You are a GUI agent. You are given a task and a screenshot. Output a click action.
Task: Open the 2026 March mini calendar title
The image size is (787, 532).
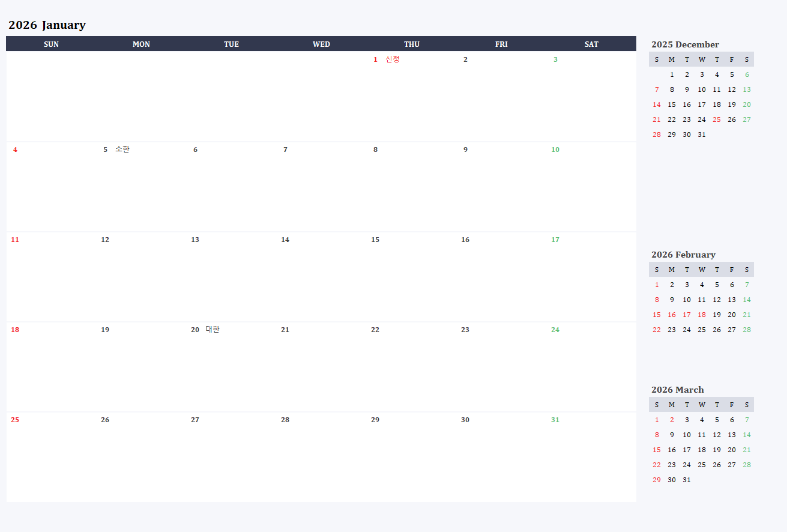coord(678,390)
